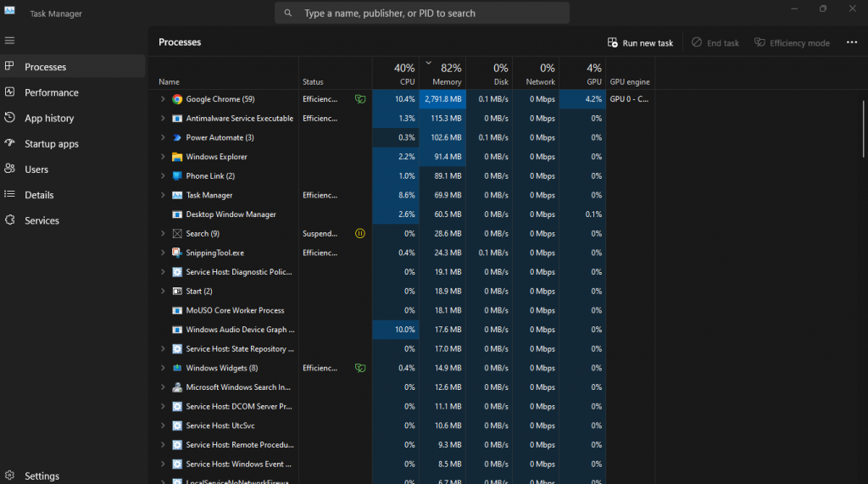Image resolution: width=868 pixels, height=484 pixels.
Task: Expand the Start (2) process group
Action: point(163,292)
